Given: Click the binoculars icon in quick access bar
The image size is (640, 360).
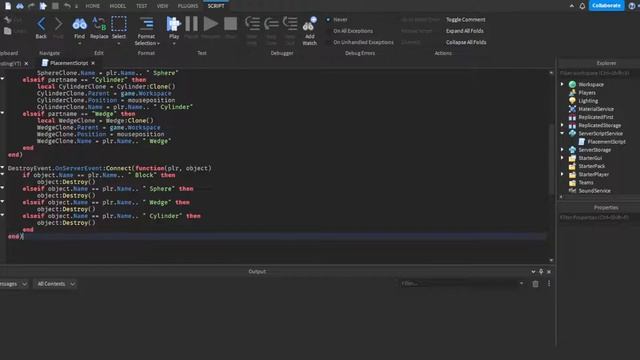Looking at the screenshot, I should 20,6.
